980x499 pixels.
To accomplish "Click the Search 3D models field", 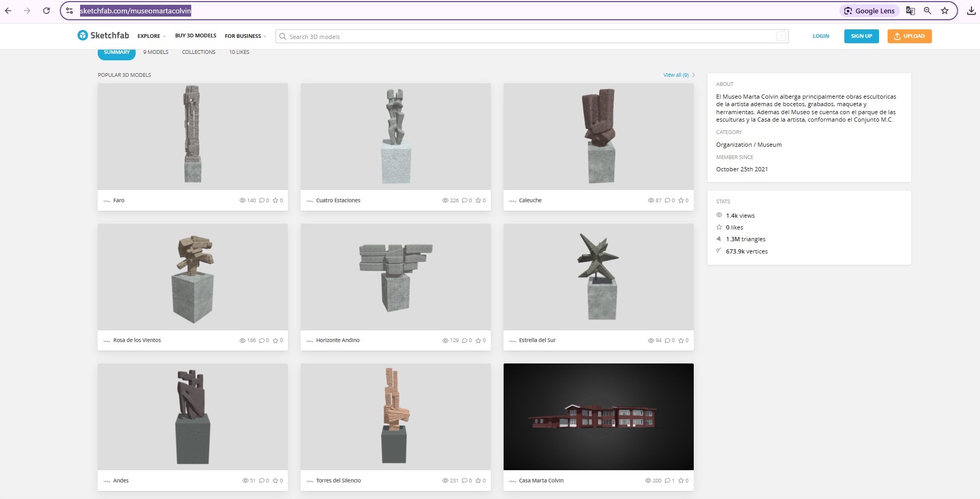I will point(531,37).
